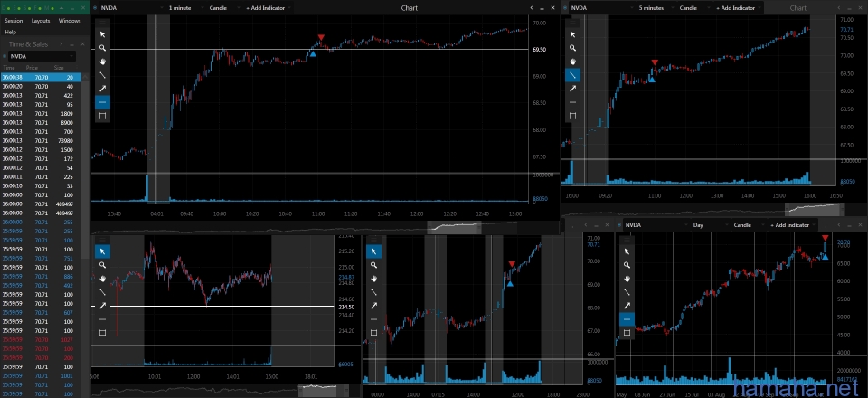Click the Price column header in Time & Sales
Screen dimensions: 868x398
(32, 68)
